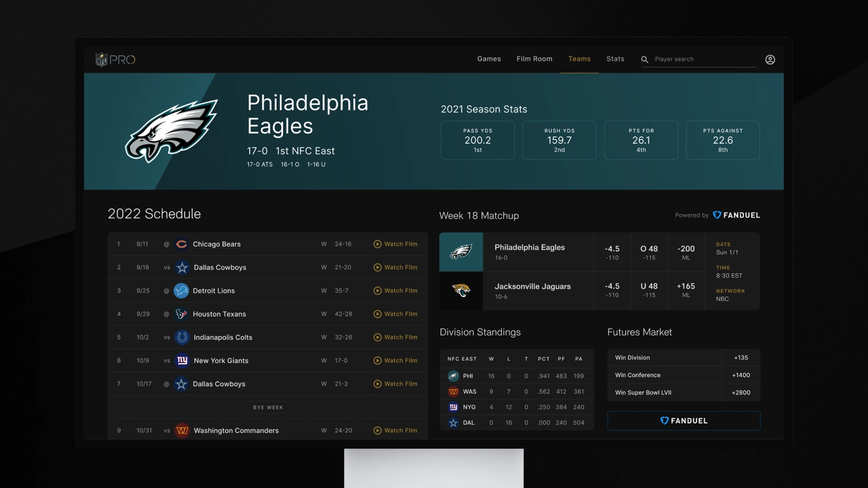Open the user account profile icon

pyautogui.click(x=770, y=60)
